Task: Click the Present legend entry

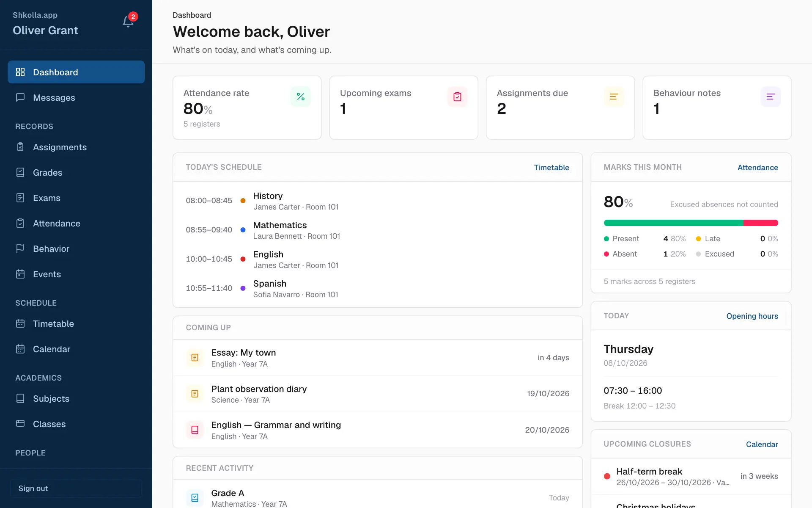Action: click(x=645, y=239)
